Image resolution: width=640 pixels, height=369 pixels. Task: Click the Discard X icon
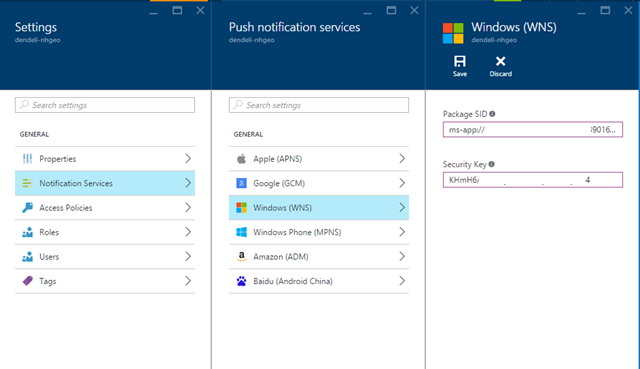coord(500,61)
